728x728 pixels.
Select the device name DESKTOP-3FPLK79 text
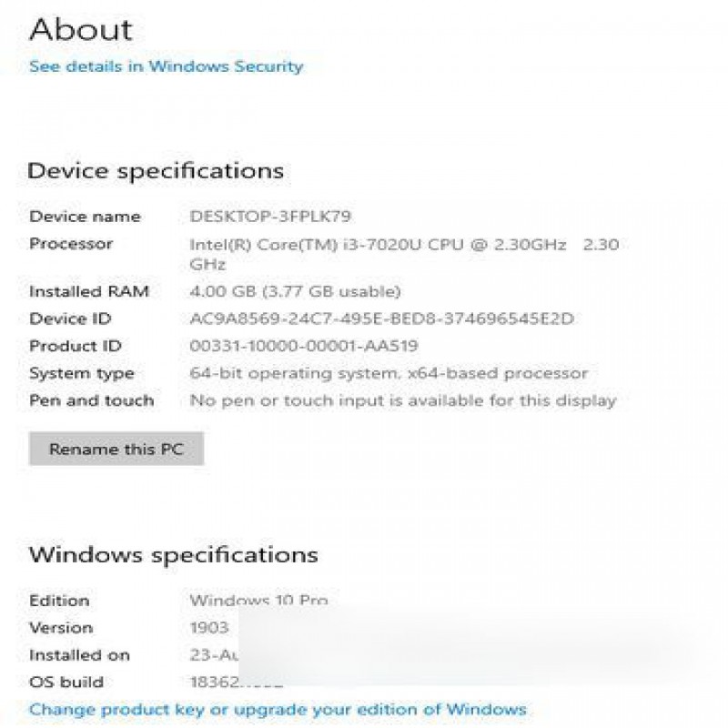(x=270, y=217)
